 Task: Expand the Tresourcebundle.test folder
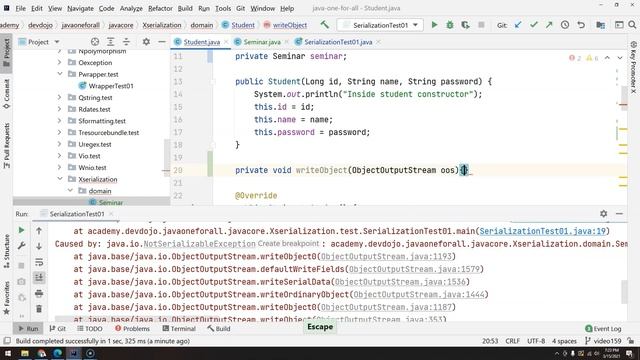pos(60,132)
